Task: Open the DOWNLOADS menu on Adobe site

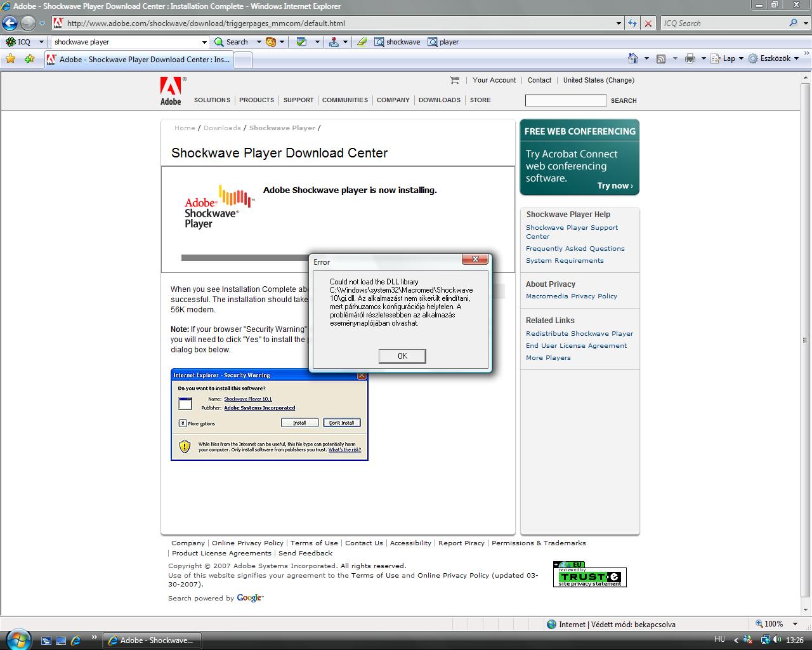Action: 439,100
